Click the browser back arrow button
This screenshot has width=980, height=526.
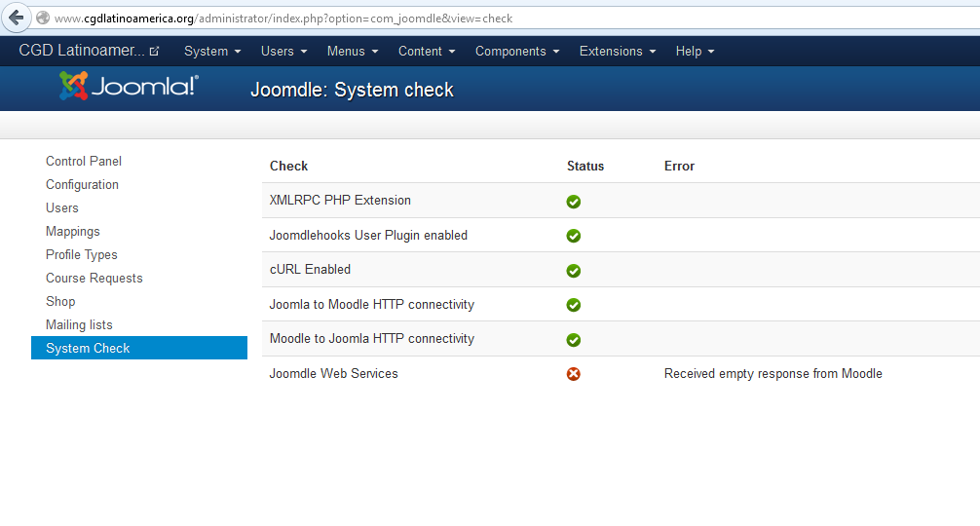coord(16,18)
